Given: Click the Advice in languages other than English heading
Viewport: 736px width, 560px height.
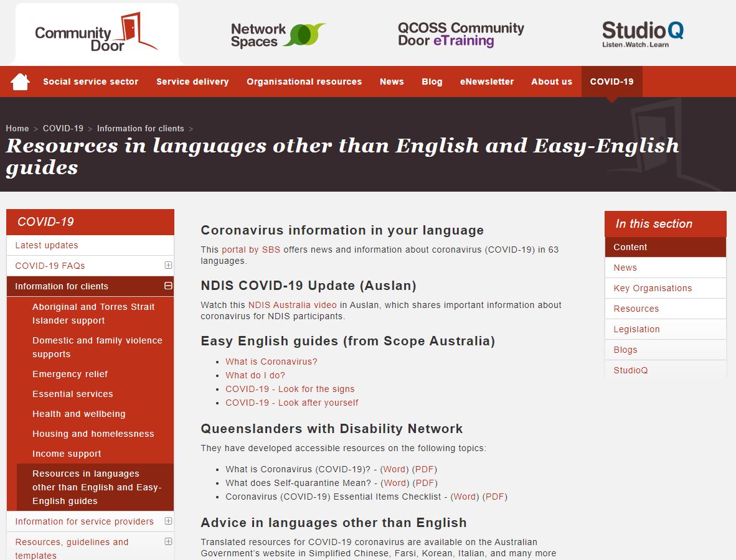Looking at the screenshot, I should 334,523.
